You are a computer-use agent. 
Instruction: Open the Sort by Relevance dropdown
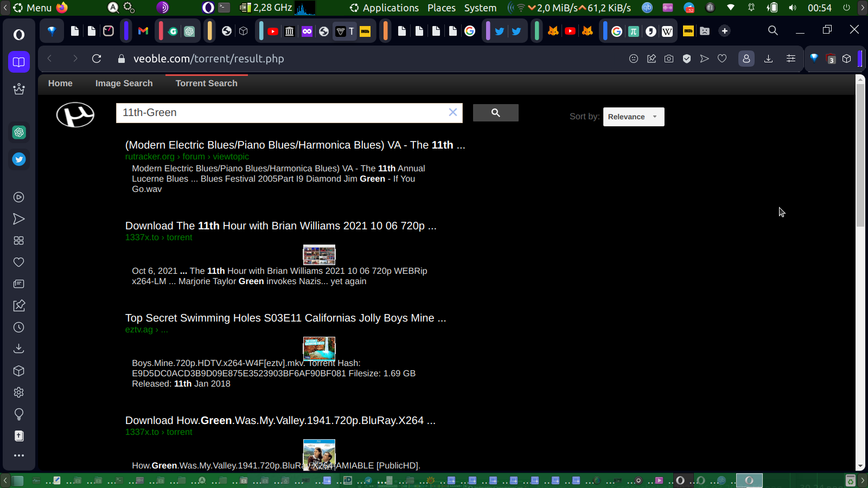634,117
